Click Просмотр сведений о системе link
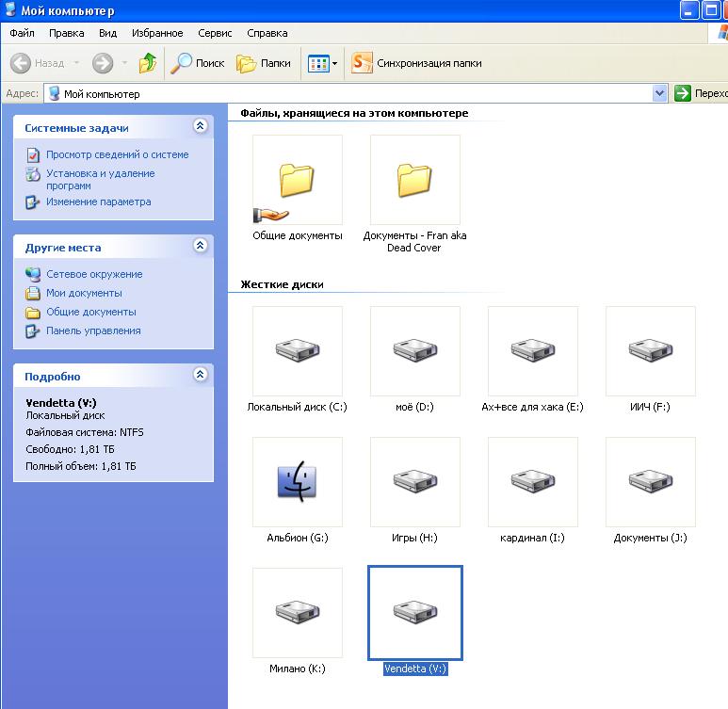This screenshot has width=728, height=709. coord(118,154)
